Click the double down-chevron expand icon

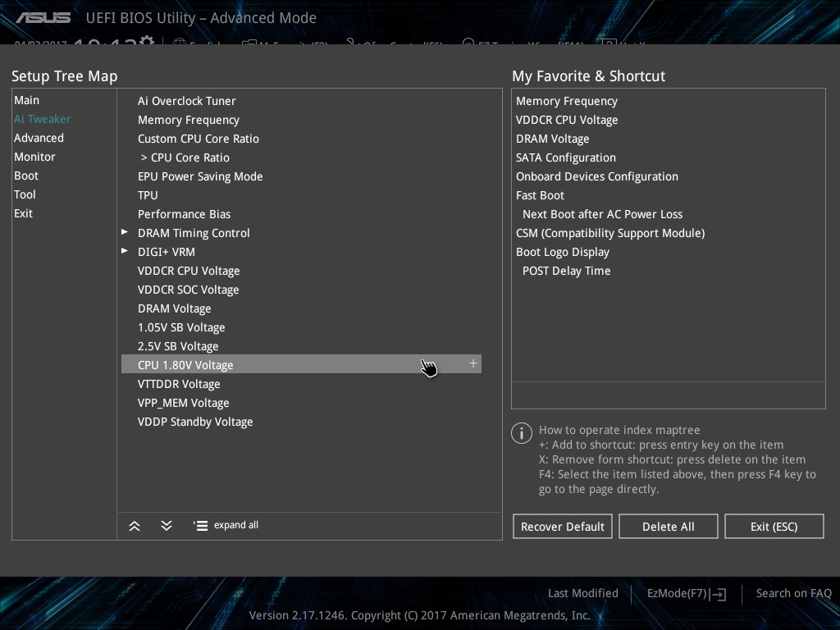click(x=167, y=526)
